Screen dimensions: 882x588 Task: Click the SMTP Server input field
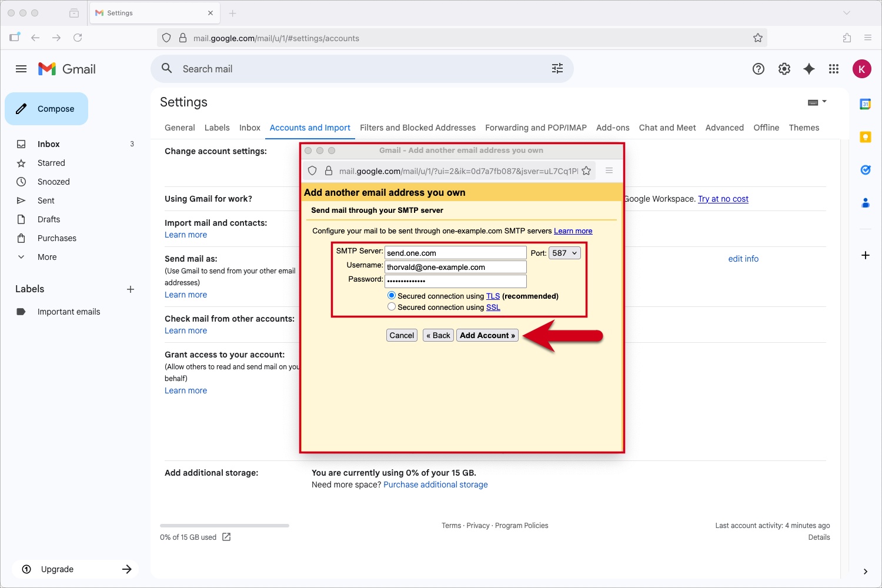click(455, 253)
